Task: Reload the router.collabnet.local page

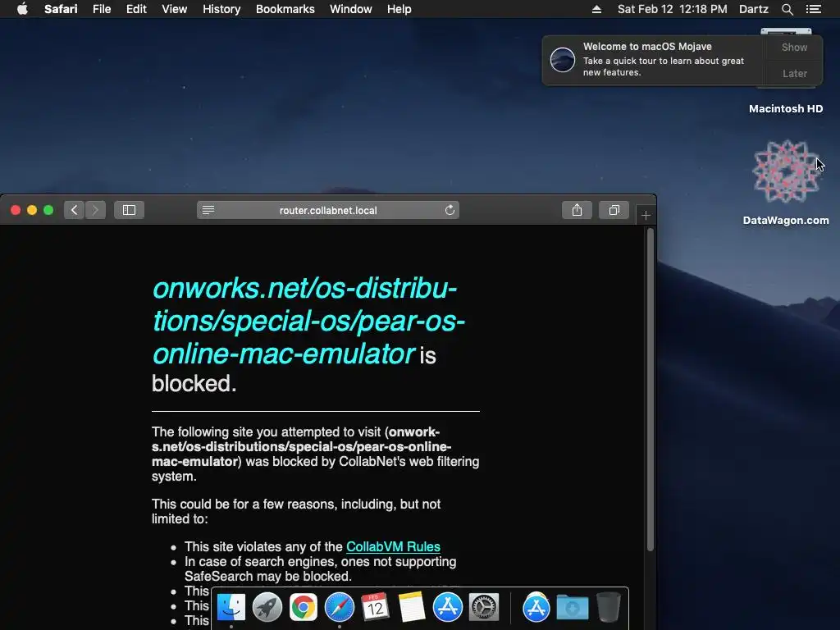Action: pos(450,210)
